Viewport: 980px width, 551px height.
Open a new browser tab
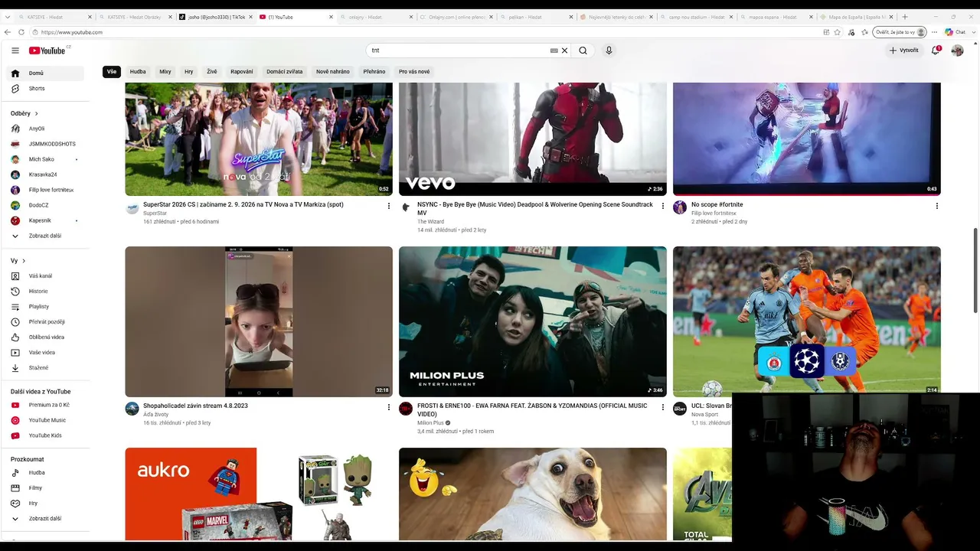[x=905, y=17]
